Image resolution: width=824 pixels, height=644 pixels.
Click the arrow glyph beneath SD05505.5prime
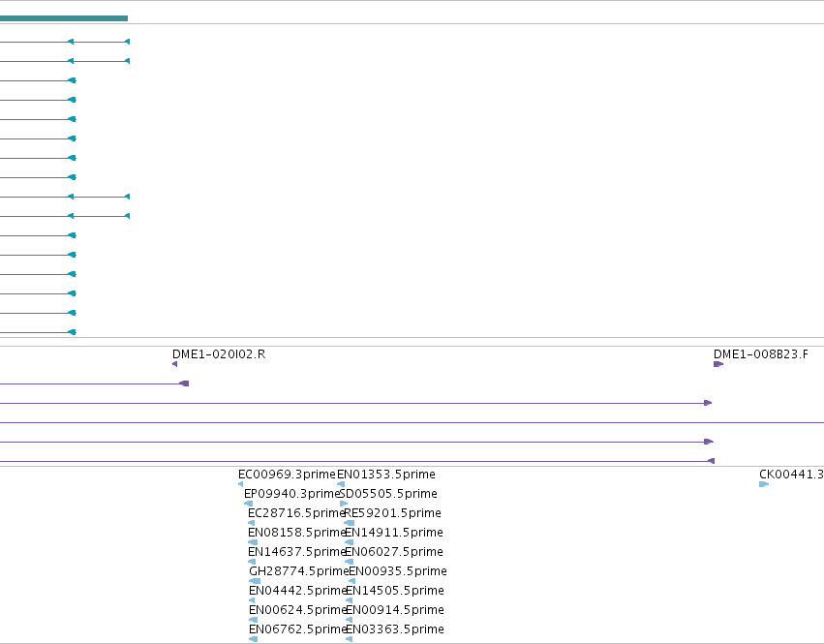(344, 504)
